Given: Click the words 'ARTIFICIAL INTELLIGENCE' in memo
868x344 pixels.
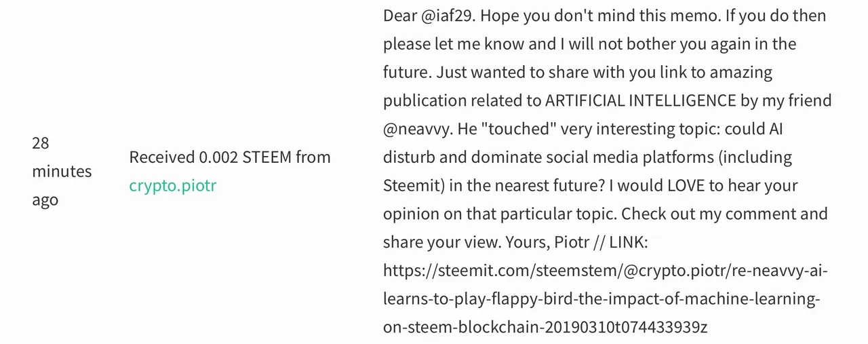Looking at the screenshot, I should 640,100.
